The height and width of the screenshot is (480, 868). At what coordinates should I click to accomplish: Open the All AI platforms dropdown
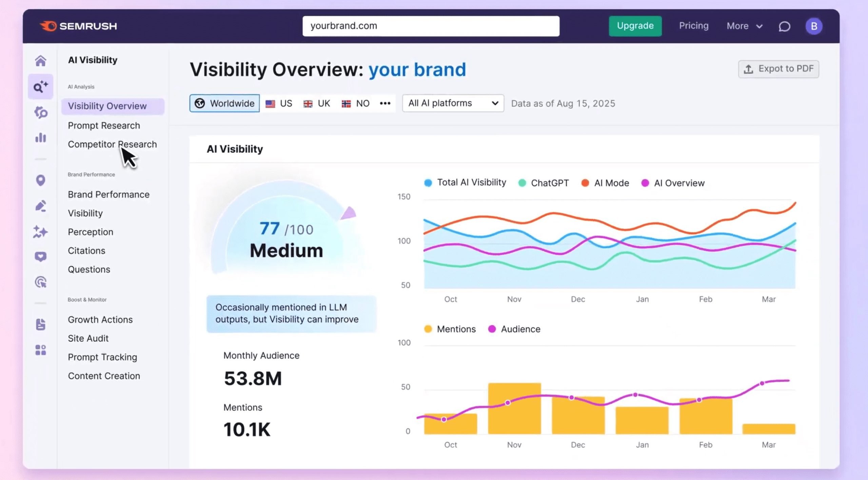click(453, 103)
